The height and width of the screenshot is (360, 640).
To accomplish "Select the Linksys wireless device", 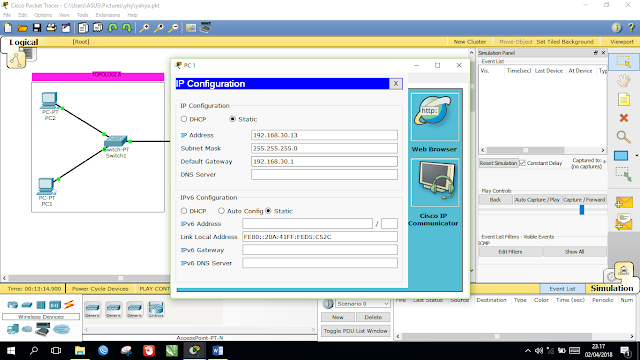I will pyautogui.click(x=156, y=310).
